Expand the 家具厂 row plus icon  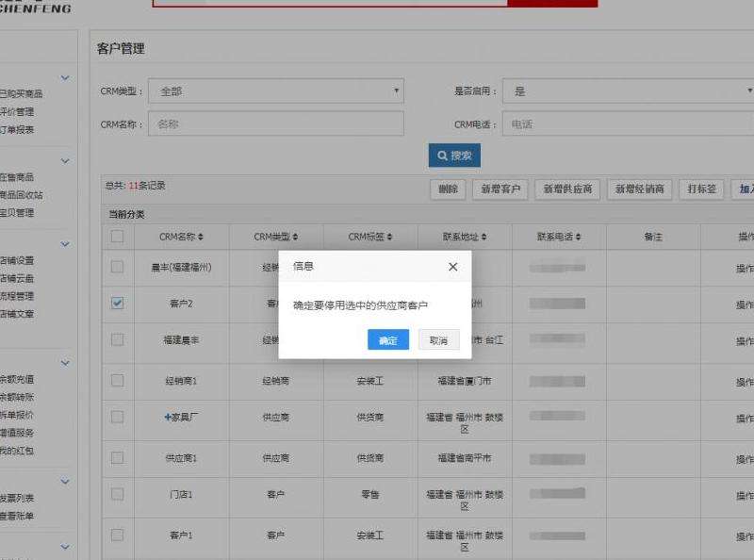pyautogui.click(x=168, y=417)
